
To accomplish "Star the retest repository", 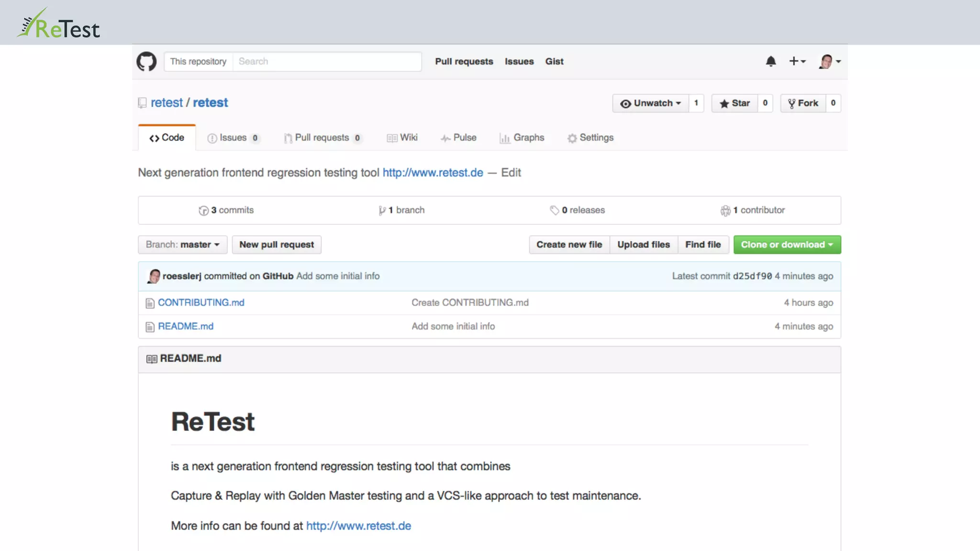I will [735, 103].
